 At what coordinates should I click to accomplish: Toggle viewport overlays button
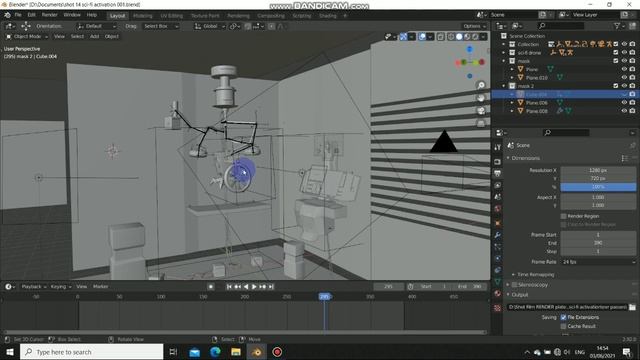click(x=422, y=37)
